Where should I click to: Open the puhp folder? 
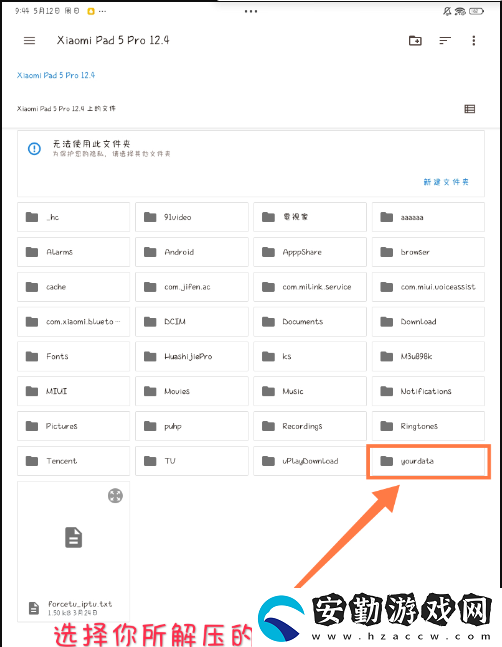coord(192,426)
